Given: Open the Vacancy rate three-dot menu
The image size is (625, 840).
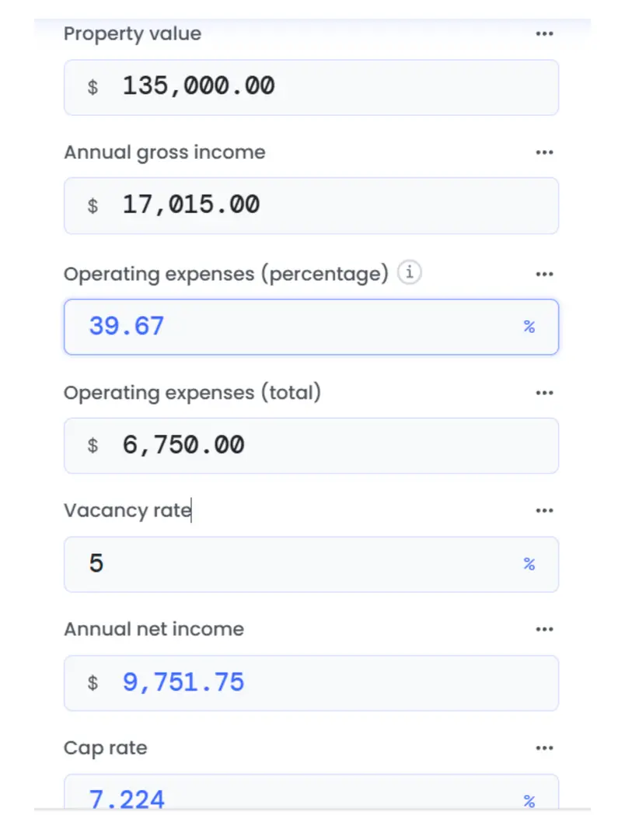Looking at the screenshot, I should click(544, 511).
